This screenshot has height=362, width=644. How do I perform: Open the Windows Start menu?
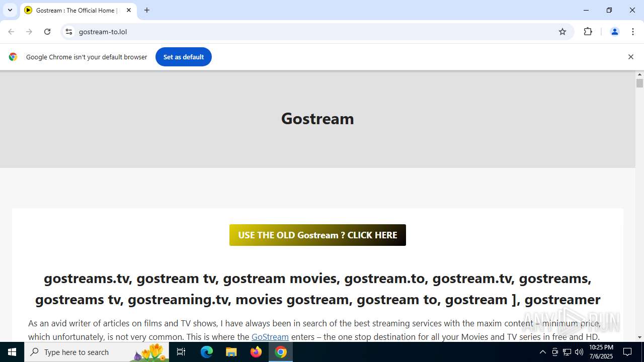(12, 352)
